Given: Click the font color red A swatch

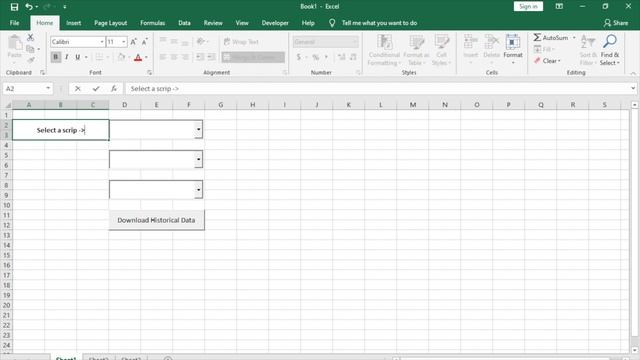Looking at the screenshot, I should pos(138,57).
